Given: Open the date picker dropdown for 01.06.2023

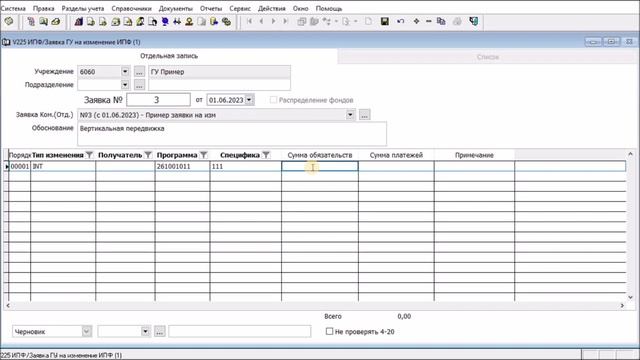Looking at the screenshot, I should [x=249, y=100].
